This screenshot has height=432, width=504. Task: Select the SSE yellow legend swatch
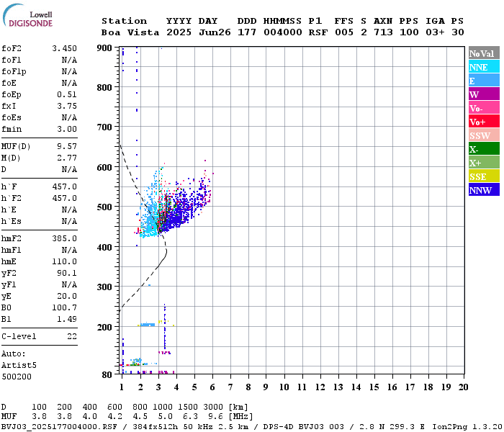tap(484, 176)
